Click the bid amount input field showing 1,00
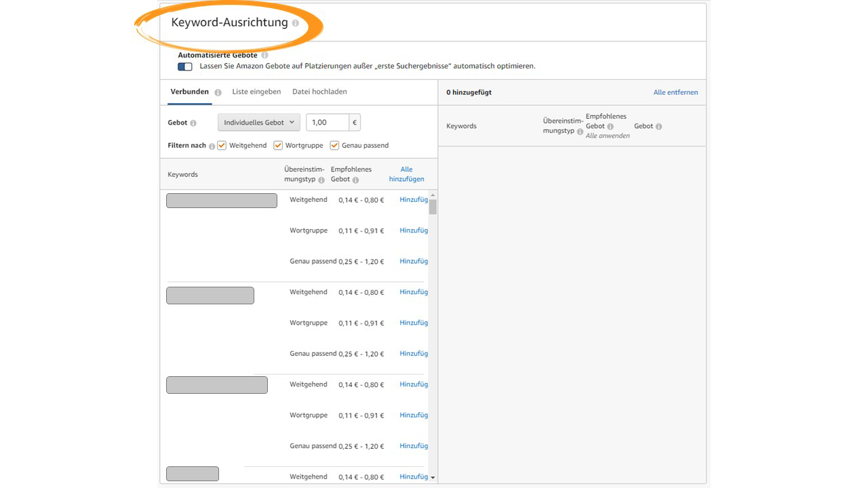 click(x=328, y=123)
